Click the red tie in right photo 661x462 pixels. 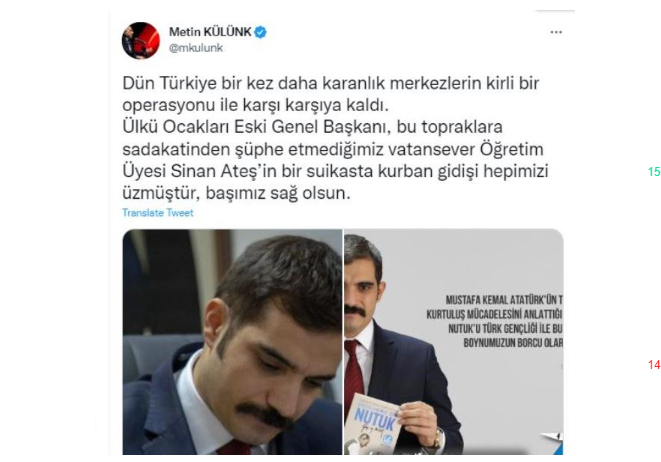point(353,369)
